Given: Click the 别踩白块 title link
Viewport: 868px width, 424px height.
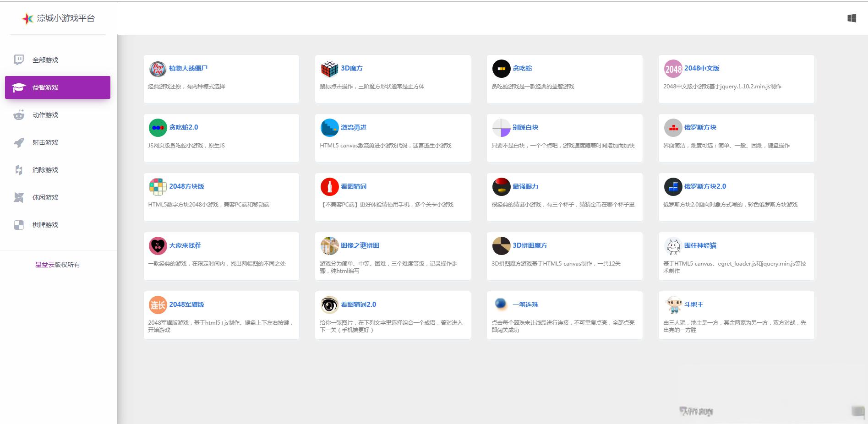Looking at the screenshot, I should tap(525, 127).
